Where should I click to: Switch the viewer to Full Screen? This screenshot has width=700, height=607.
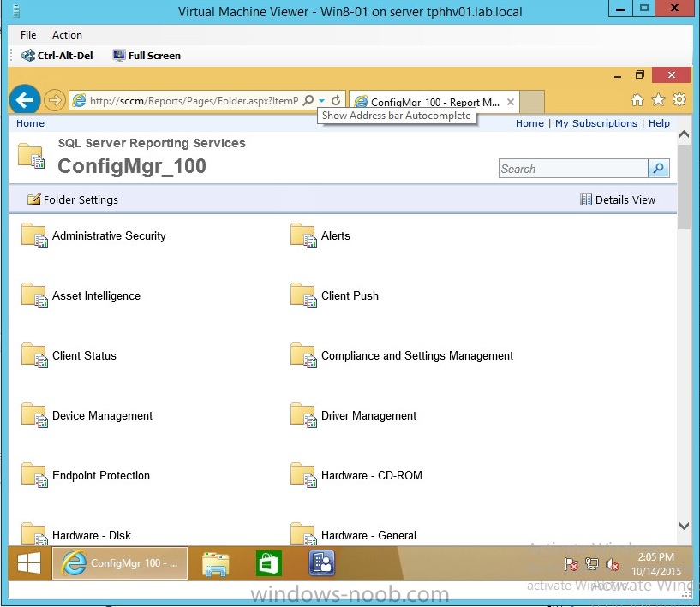click(x=147, y=56)
